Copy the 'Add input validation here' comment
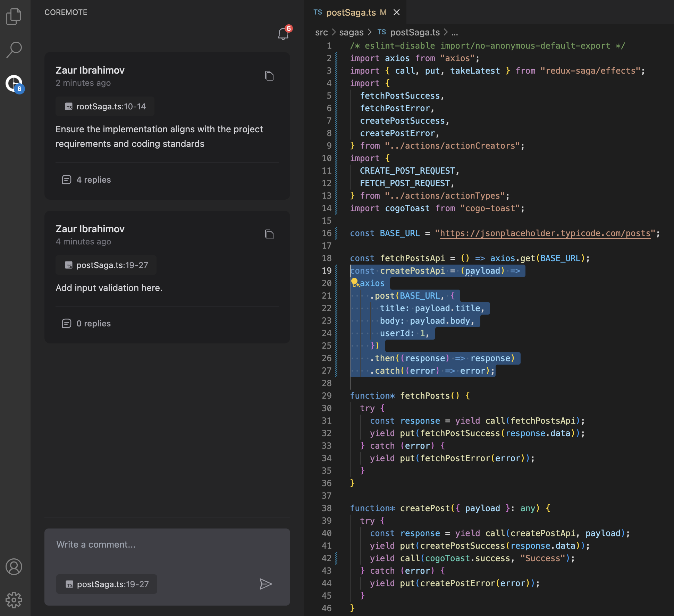Image resolution: width=674 pixels, height=616 pixels. point(269,234)
